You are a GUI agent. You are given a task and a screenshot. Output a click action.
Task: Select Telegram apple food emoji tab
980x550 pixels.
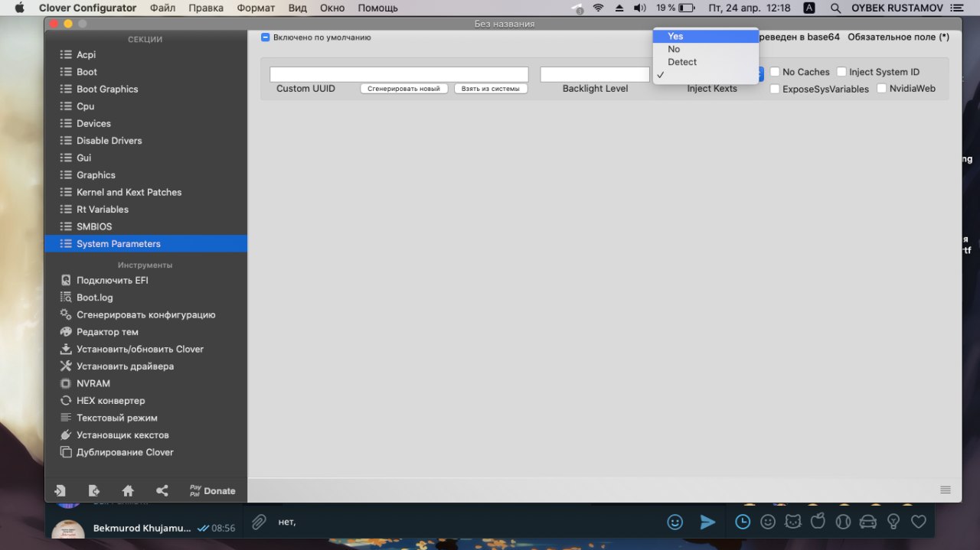818,522
